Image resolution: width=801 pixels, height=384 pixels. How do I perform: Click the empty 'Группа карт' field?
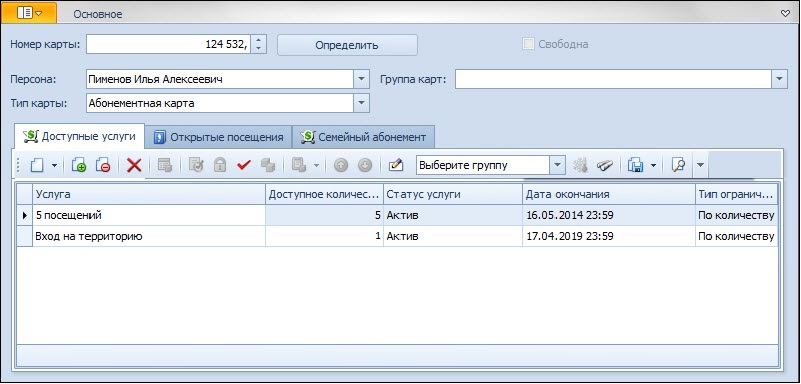(613, 79)
